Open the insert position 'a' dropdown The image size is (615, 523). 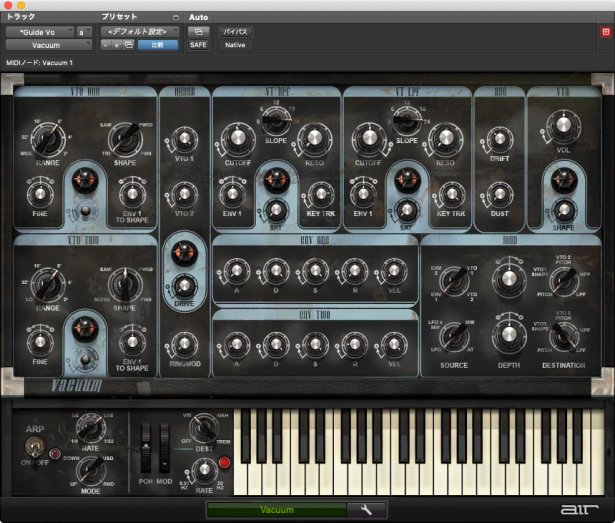(84, 32)
